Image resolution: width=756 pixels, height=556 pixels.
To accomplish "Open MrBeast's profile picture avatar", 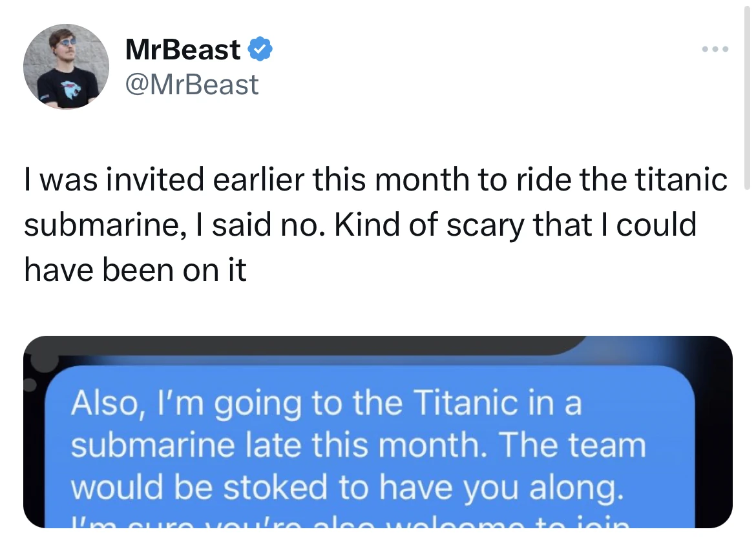I will pyautogui.click(x=66, y=67).
